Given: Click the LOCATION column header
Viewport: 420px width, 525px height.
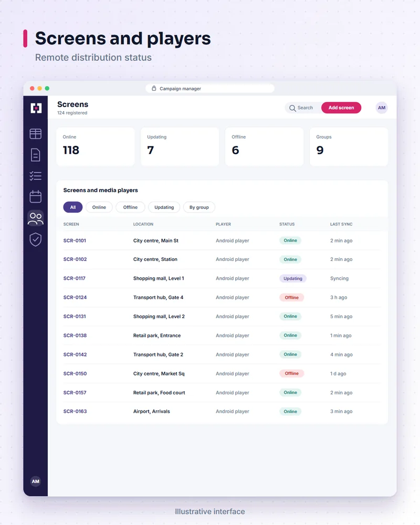Looking at the screenshot, I should coord(143,224).
